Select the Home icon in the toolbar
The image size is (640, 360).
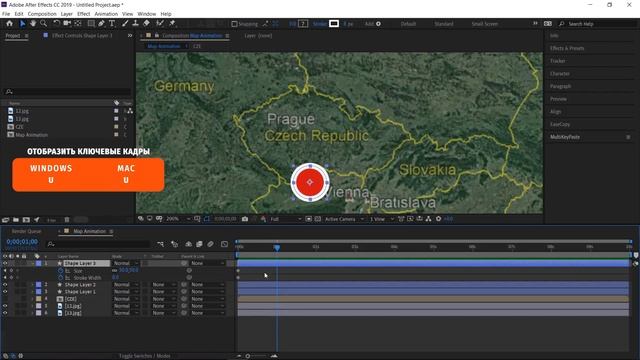pos(9,24)
